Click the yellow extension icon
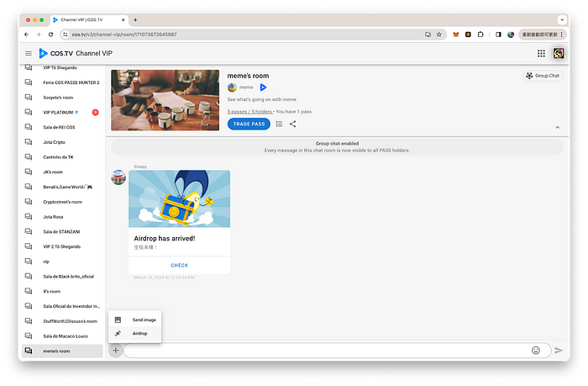Image resolution: width=588 pixels, height=386 pixels. pos(468,34)
